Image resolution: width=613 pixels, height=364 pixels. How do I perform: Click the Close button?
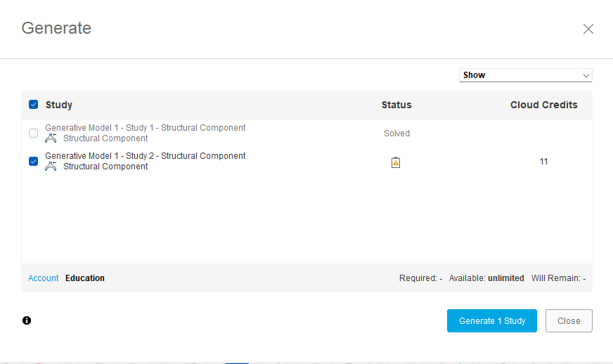pyautogui.click(x=569, y=320)
